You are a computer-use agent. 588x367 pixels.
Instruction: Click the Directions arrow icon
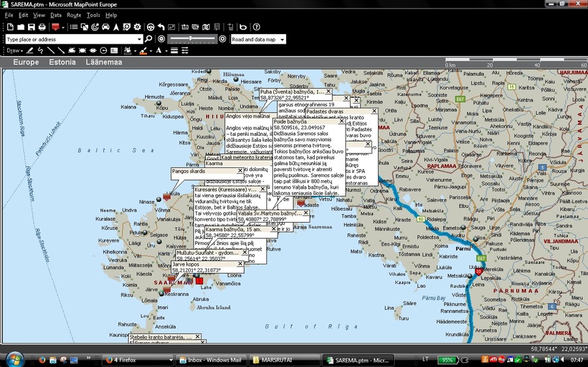coord(116,27)
